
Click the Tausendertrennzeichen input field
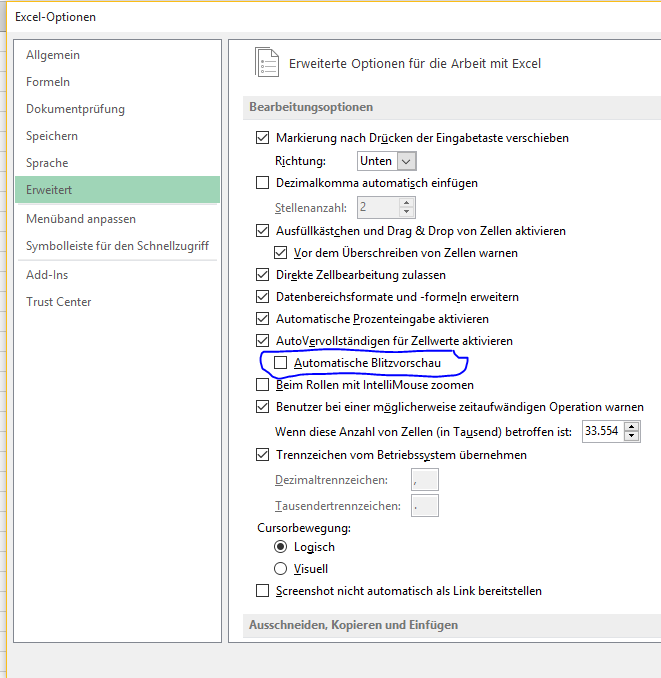[x=425, y=505]
